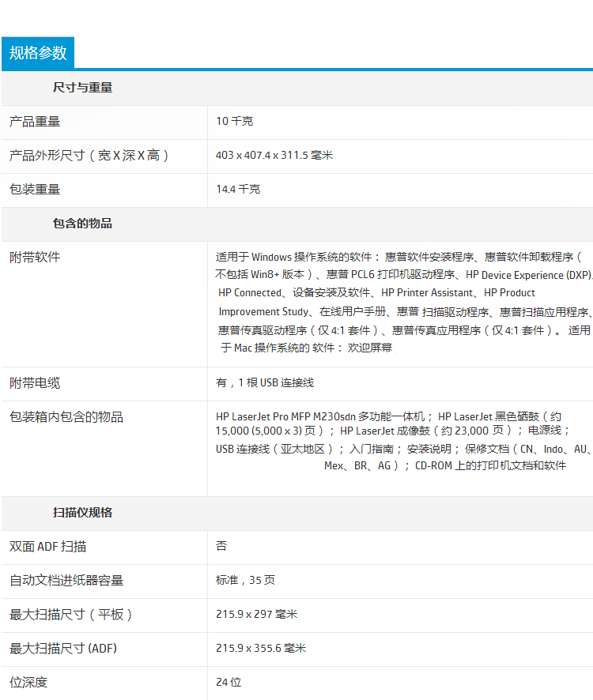This screenshot has height=700, width=593.
Task: Select the HP LaserJet Pro MFP M230sdn contents text
Action: pos(404,441)
